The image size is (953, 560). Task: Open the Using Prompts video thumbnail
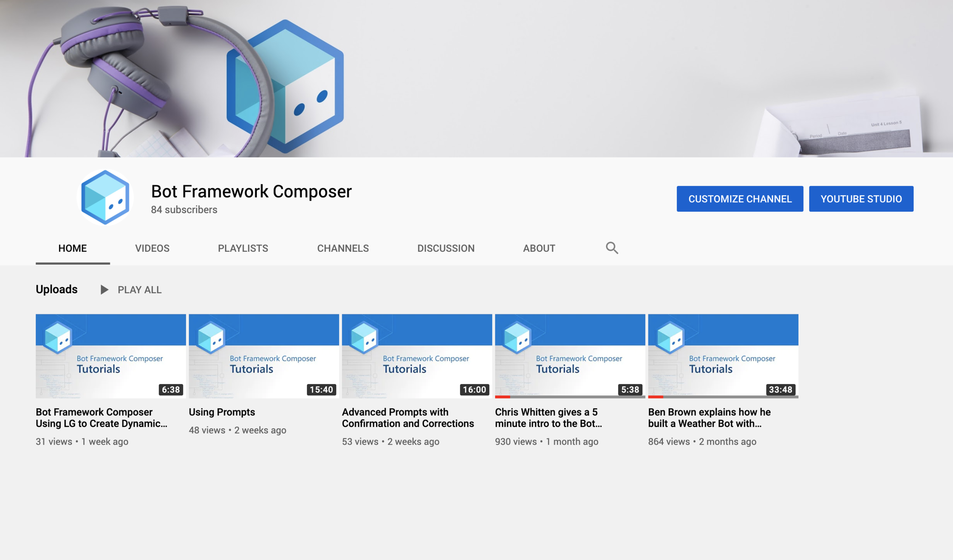click(x=264, y=356)
